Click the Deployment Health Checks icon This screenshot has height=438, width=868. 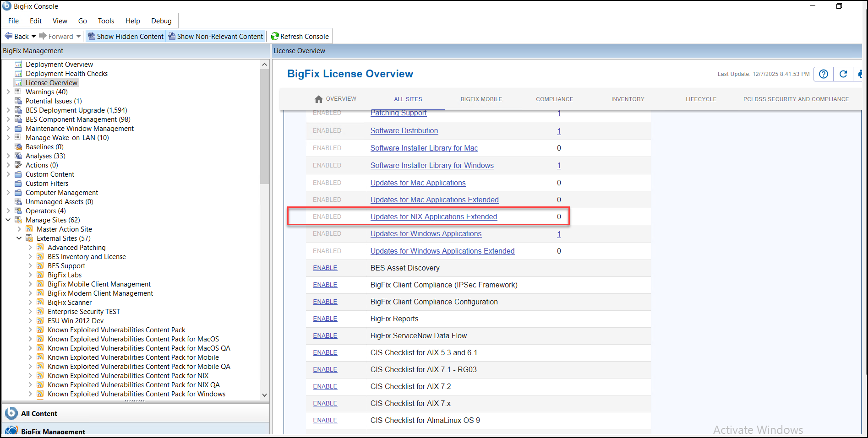(18, 74)
